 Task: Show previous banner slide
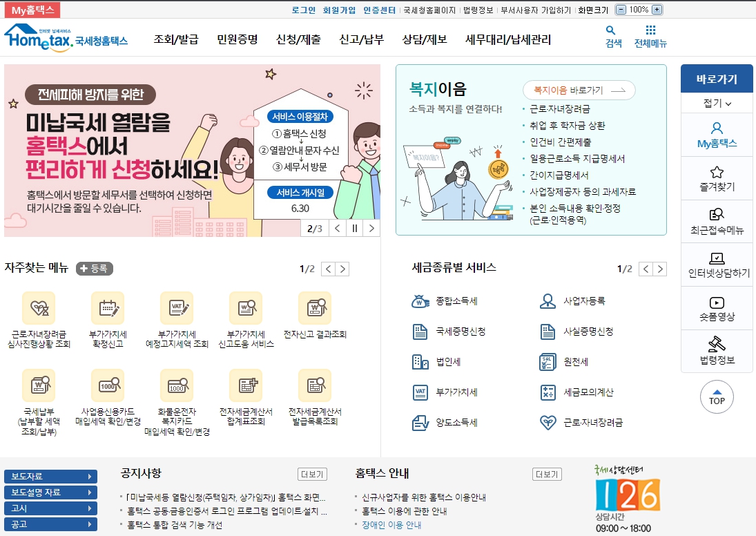(338, 228)
